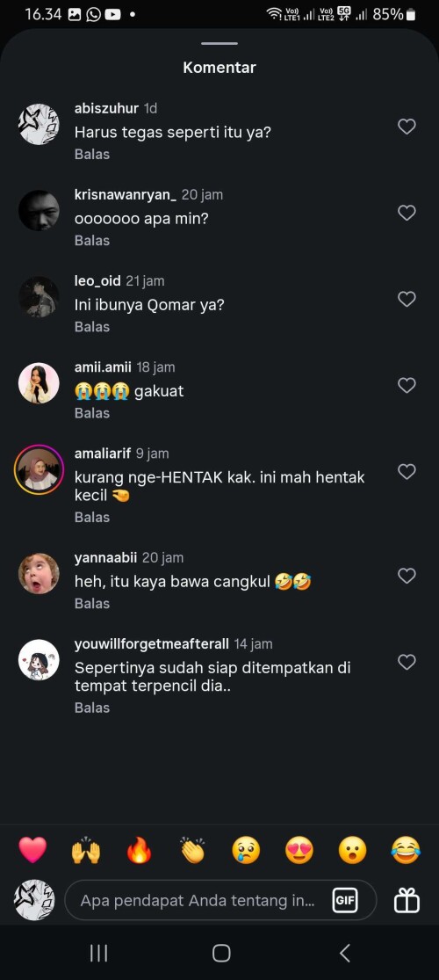Send the heart-eyes emoji reaction

[x=299, y=851]
